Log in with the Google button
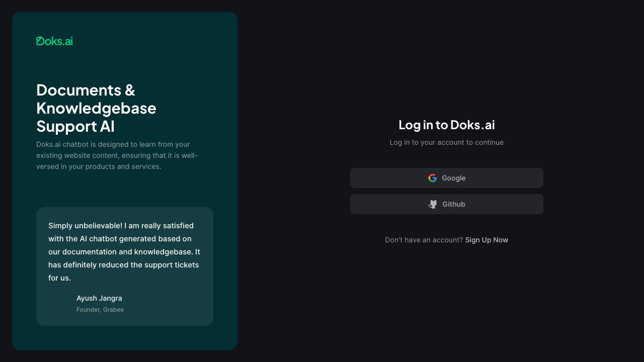Screen dimensions: 644x362 (x=447, y=178)
